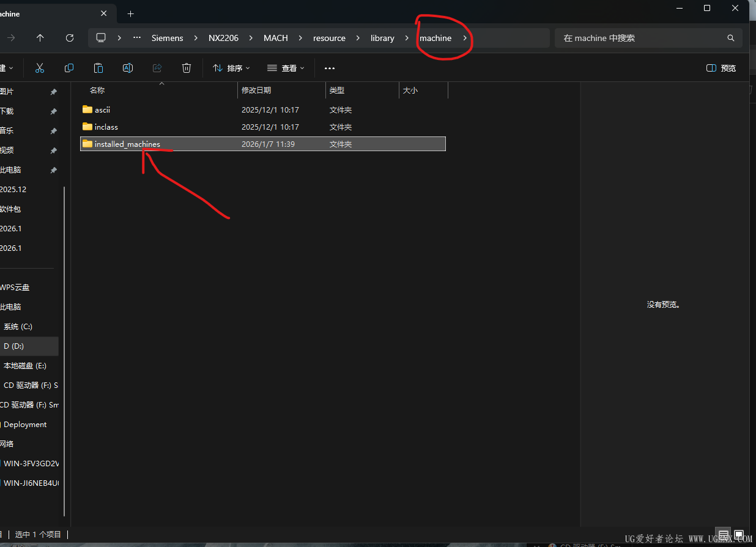
Task: Navigate to Siemens in the breadcrumb
Action: coord(168,38)
